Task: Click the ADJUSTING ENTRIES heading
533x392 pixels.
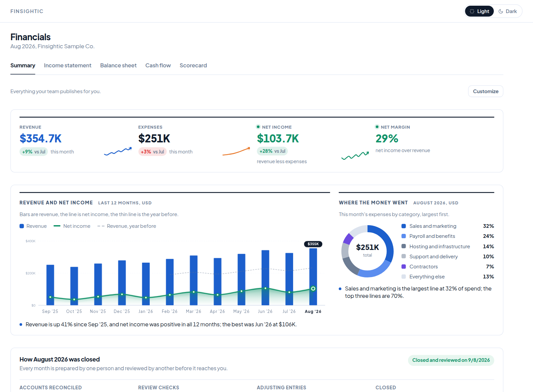Action: (281, 388)
